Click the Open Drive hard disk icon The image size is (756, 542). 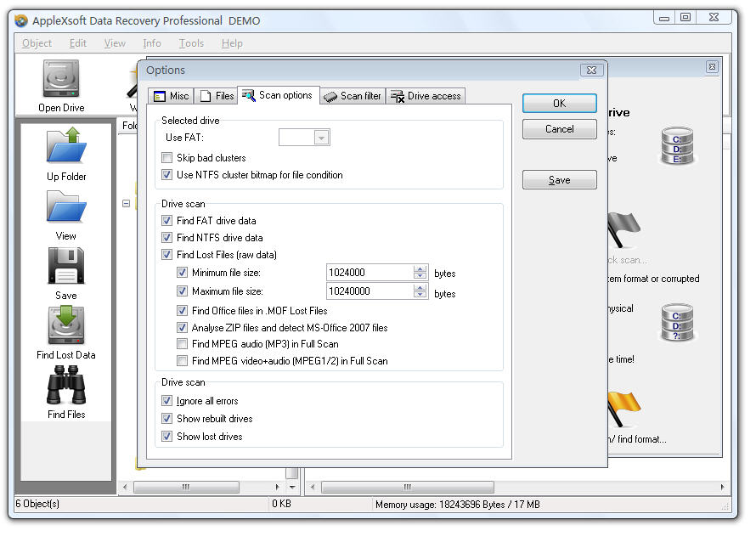61,79
